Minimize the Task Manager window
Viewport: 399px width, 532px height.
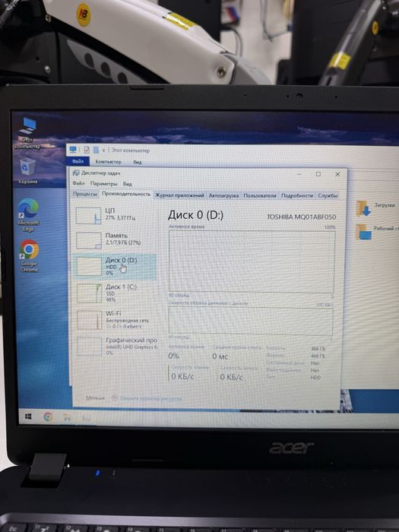click(x=299, y=174)
